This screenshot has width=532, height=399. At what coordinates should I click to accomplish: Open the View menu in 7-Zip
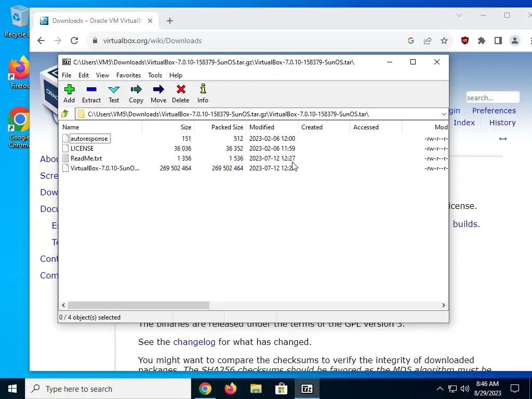point(102,75)
